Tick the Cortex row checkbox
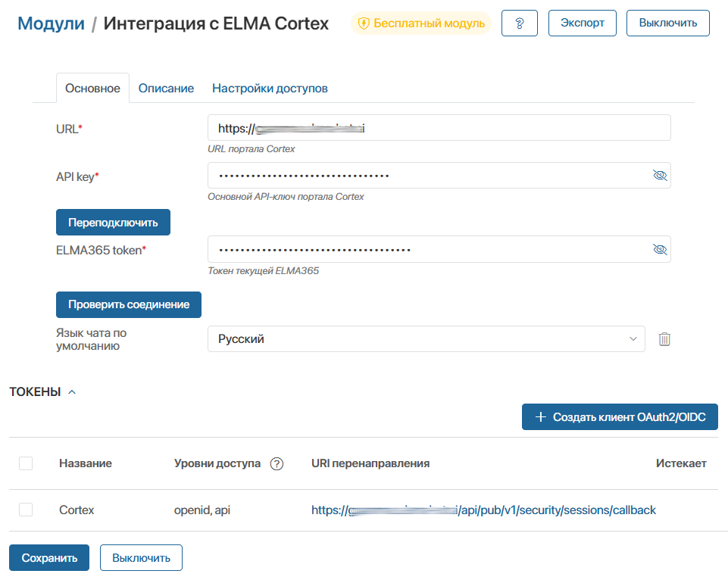 pyautogui.click(x=26, y=510)
